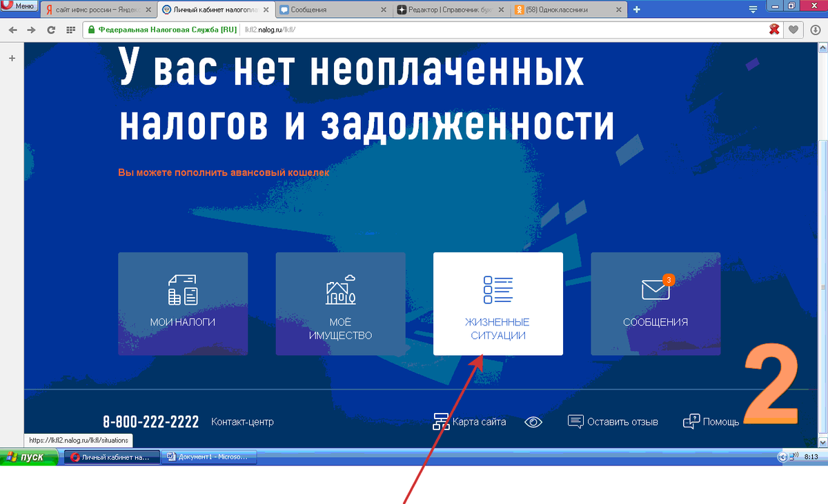
Task: Expand the left sidebar with the plus control
Action: coord(11,58)
